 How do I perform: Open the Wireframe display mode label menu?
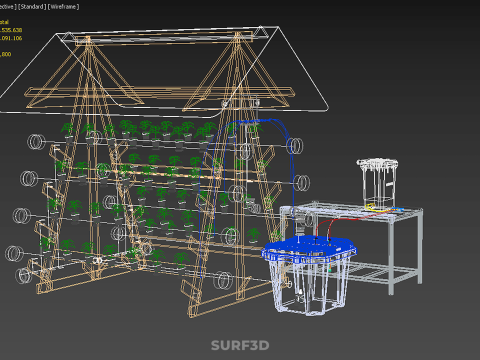pos(63,7)
